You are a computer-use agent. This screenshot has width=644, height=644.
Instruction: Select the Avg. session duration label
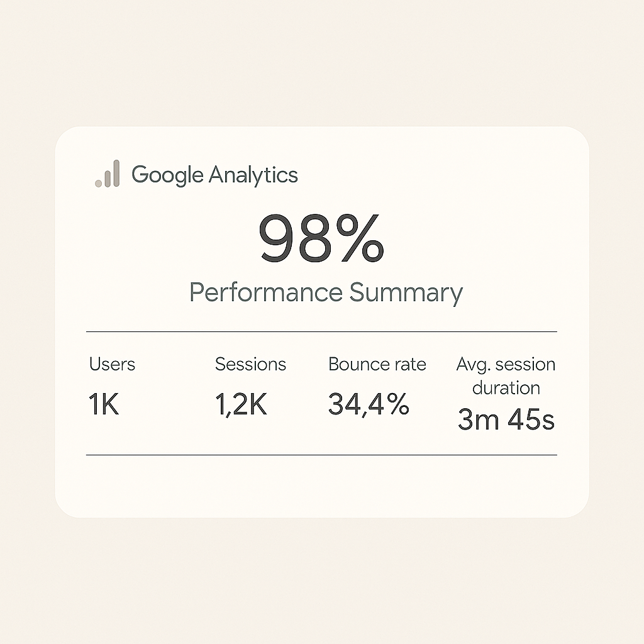coord(506,376)
